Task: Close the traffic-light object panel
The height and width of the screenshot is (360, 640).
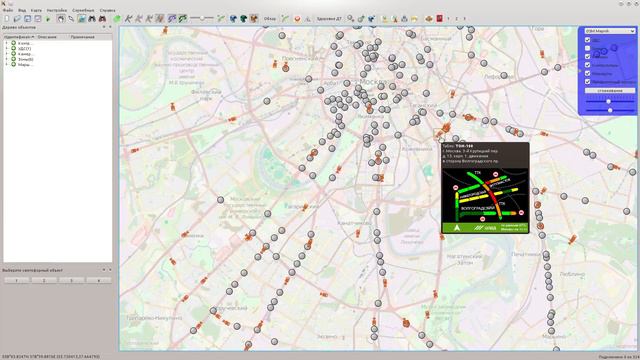Action: tap(110, 270)
